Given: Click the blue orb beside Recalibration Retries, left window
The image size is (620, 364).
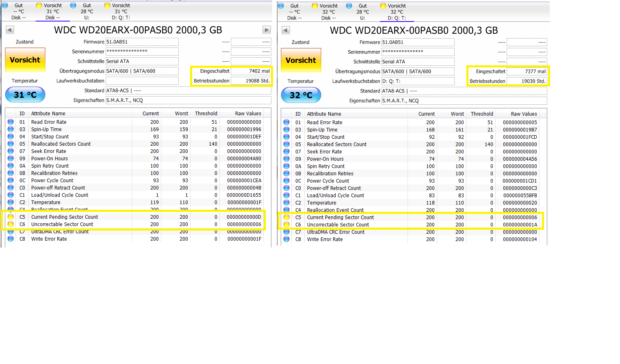Looking at the screenshot, I should [x=11, y=173].
